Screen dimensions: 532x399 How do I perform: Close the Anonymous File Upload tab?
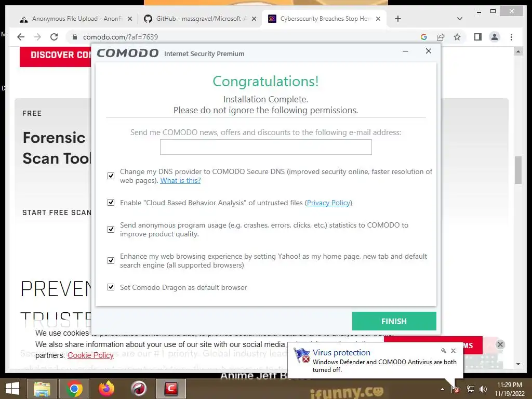pyautogui.click(x=129, y=19)
